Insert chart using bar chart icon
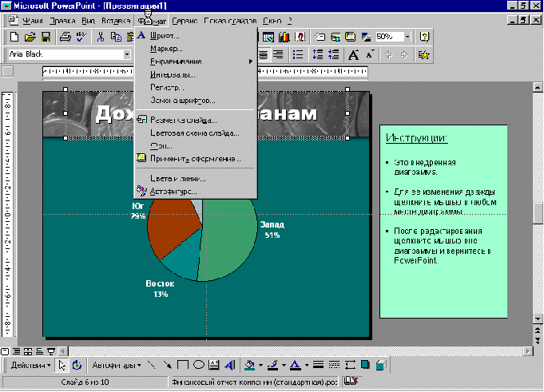 tap(284, 37)
